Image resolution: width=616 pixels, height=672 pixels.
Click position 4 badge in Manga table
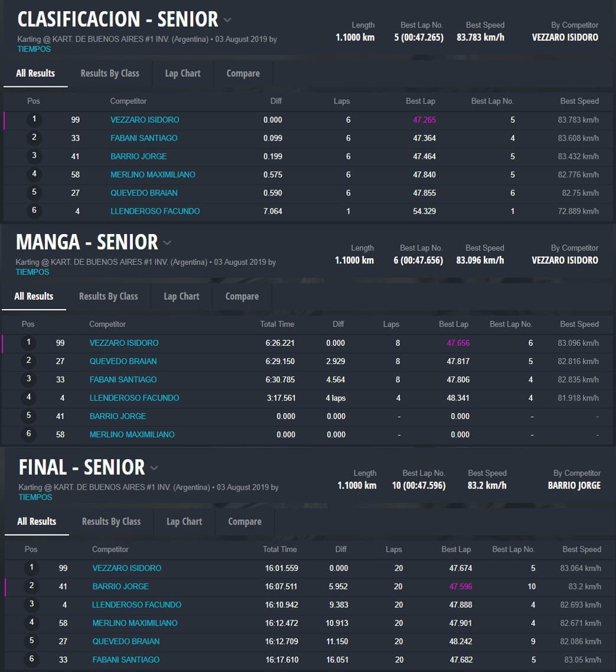(x=28, y=398)
